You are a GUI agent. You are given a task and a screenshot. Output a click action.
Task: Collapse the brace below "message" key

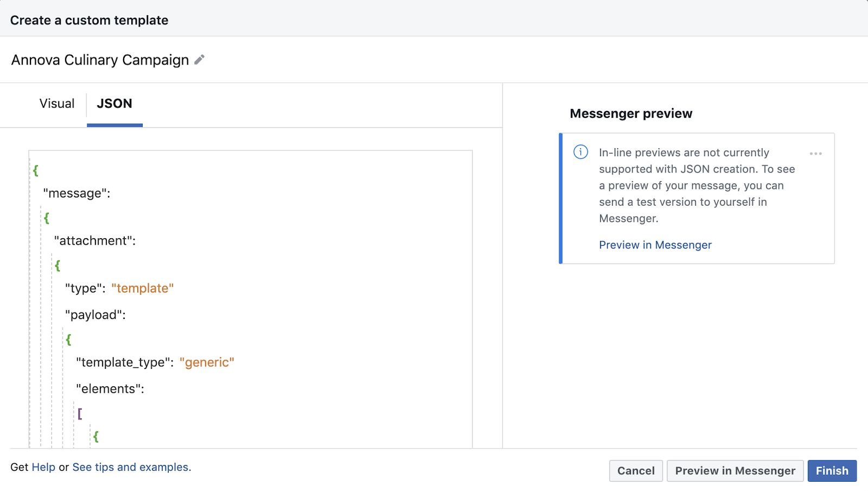coord(47,218)
